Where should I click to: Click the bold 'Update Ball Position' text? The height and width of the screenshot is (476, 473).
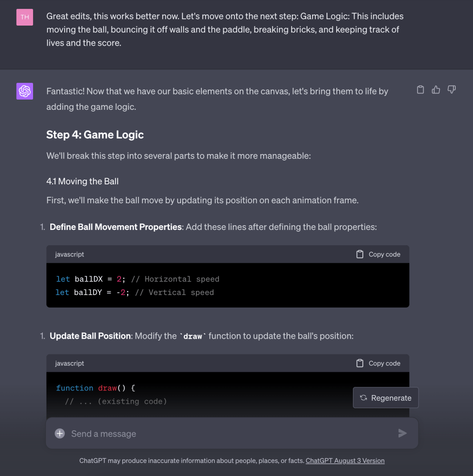pyautogui.click(x=90, y=336)
